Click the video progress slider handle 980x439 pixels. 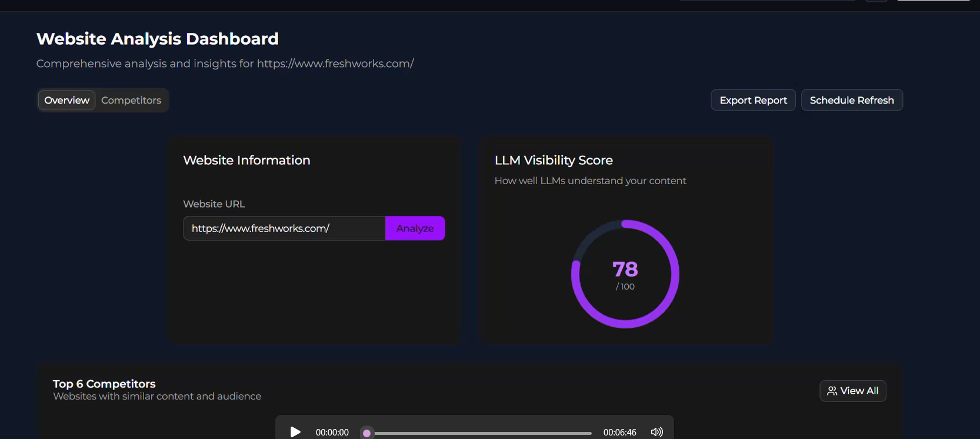[x=366, y=433]
